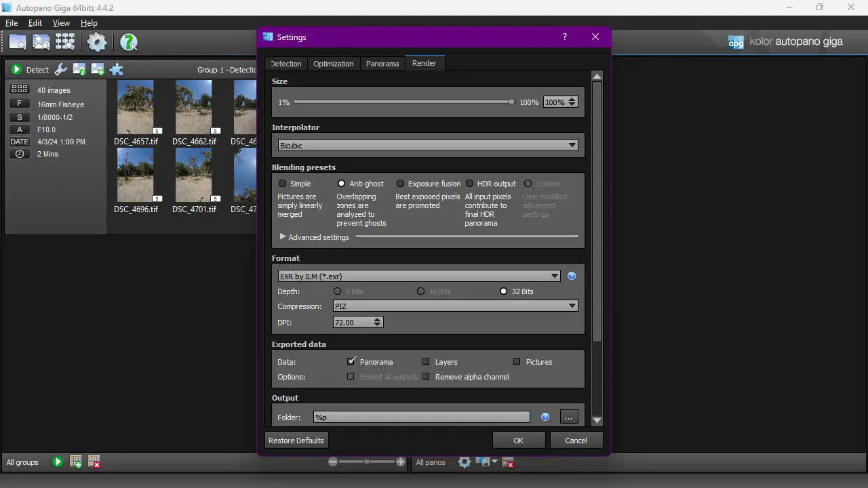Click the delete group red X icon
This screenshot has width=868, height=488.
[x=94, y=462]
